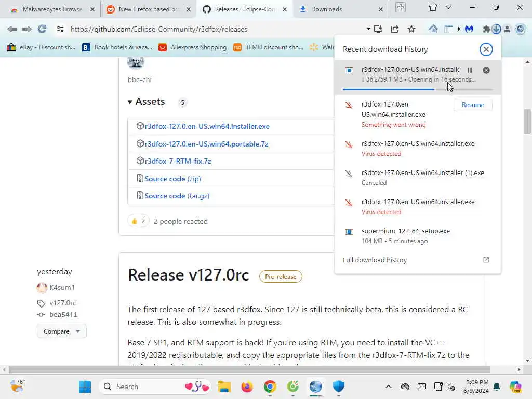The image size is (532, 399).
Task: Click the horizontal scrollbar at page bottom
Action: [x=249, y=369]
